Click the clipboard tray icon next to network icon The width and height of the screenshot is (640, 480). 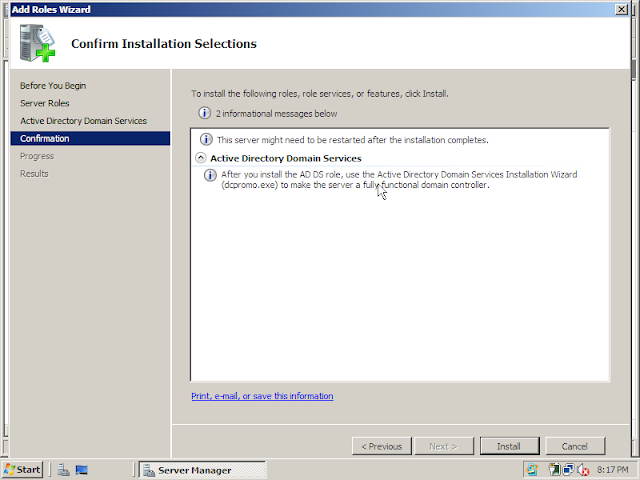point(554,470)
